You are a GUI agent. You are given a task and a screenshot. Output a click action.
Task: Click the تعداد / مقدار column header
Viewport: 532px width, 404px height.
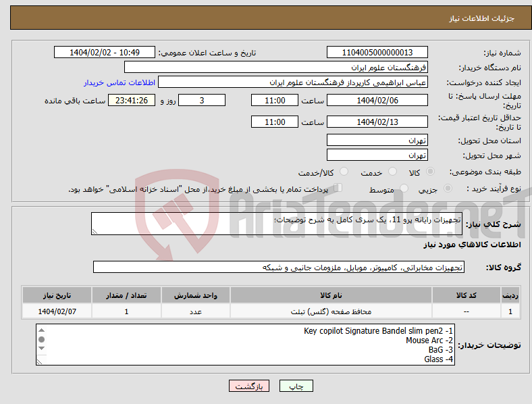click(x=126, y=295)
